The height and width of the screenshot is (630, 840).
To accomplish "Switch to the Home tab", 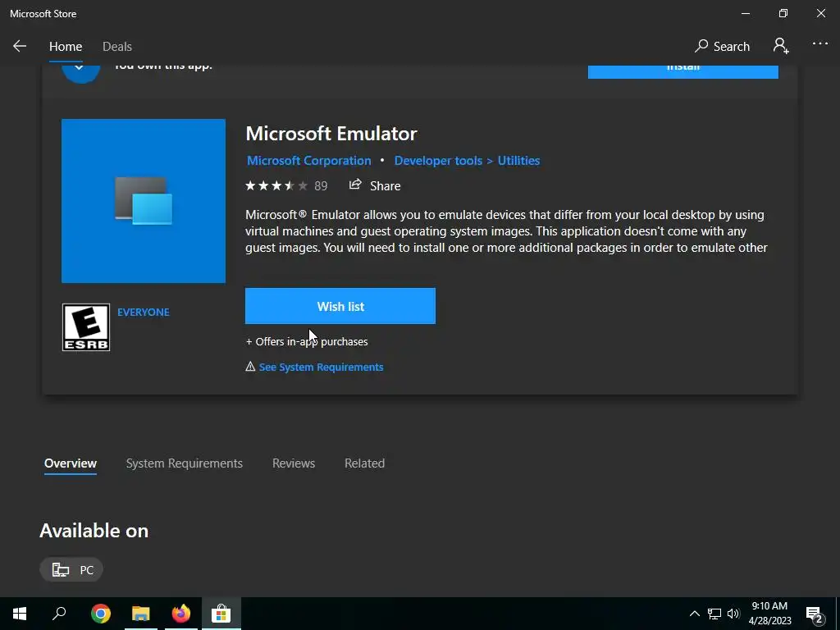I will point(66,47).
